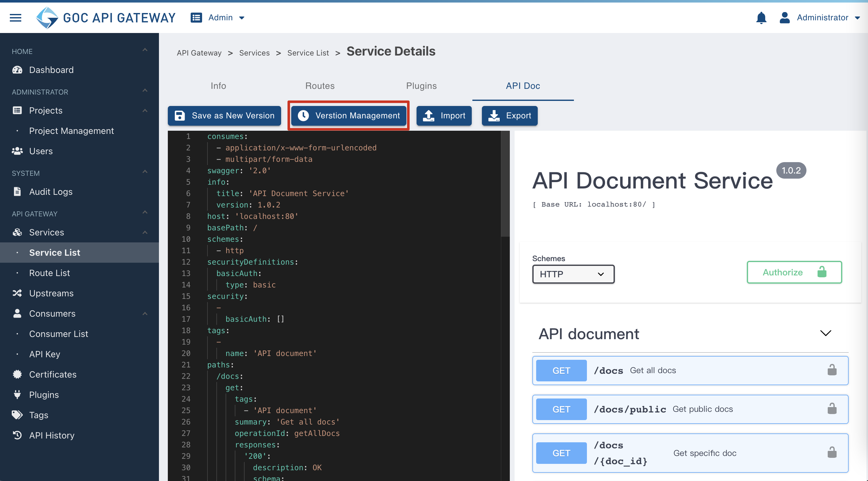
Task: Click the lock icon on Get public docs
Action: click(832, 409)
